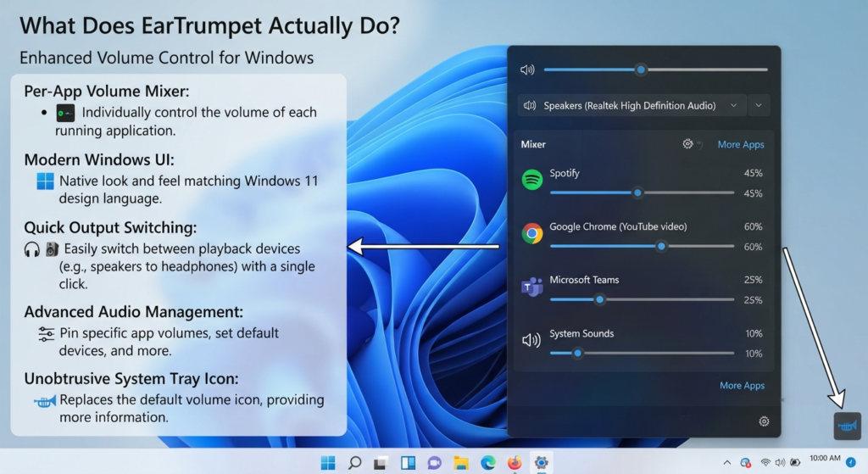The image size is (868, 474).
Task: Click the Unobtrusive System Tray Icon heading
Action: 131,379
